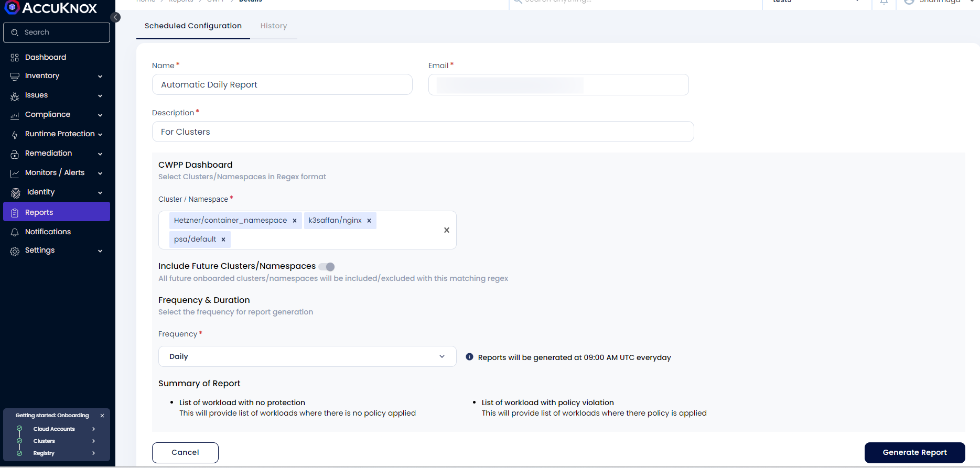Click the Notifications bell icon in sidebar
Viewport: 980px width, 468px height.
15,232
